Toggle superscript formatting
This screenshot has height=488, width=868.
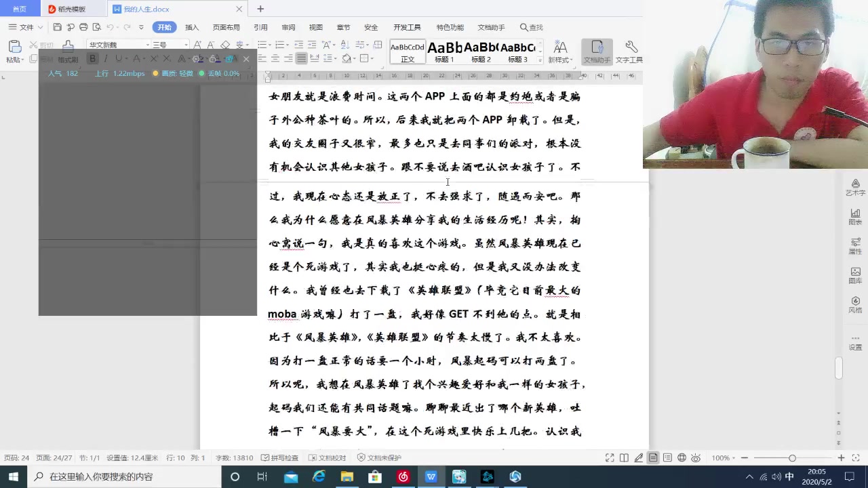(155, 59)
